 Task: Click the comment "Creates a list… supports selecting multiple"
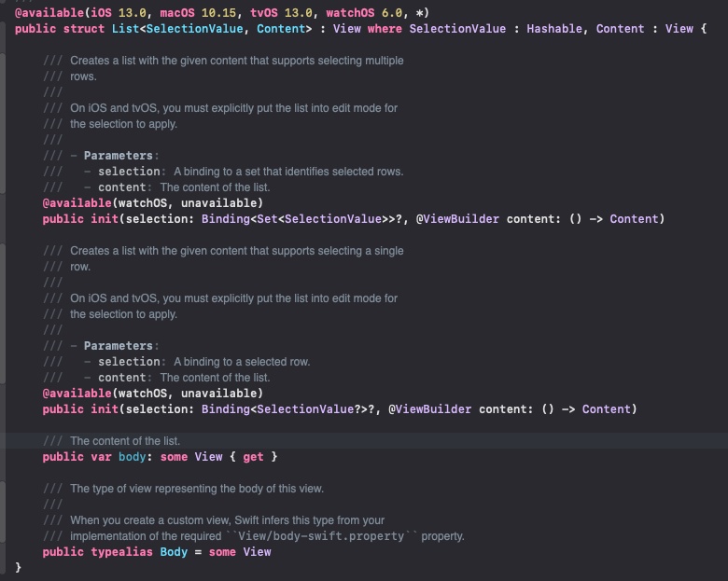(x=237, y=61)
